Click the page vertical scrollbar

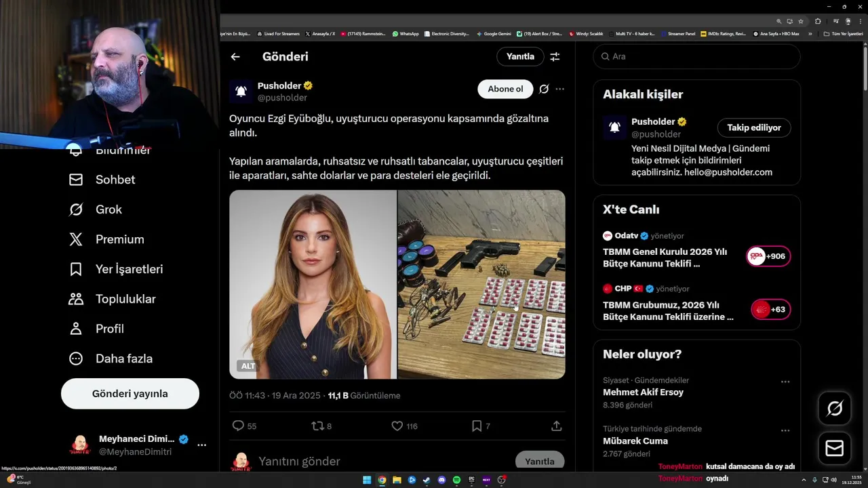(x=865, y=68)
